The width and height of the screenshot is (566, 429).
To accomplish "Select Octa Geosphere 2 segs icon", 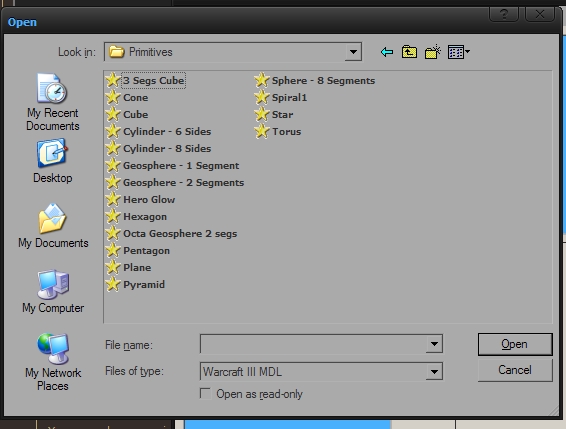I will point(113,233).
